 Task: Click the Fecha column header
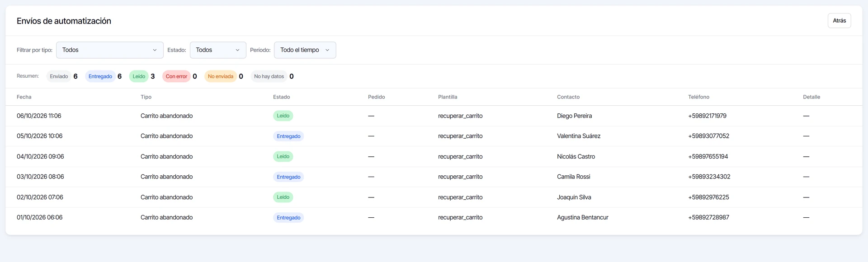(x=24, y=97)
